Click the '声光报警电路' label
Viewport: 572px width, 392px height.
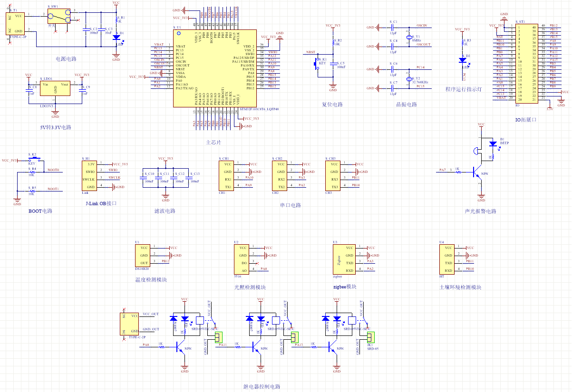[x=480, y=211]
